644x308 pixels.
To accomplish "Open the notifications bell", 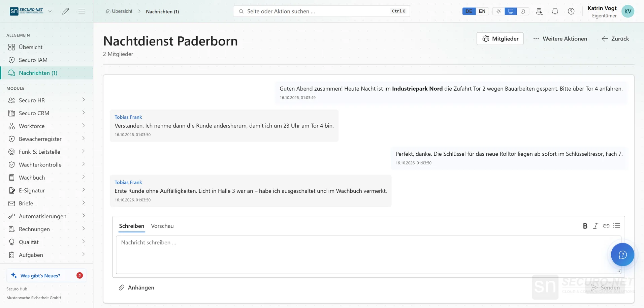I will pyautogui.click(x=555, y=11).
